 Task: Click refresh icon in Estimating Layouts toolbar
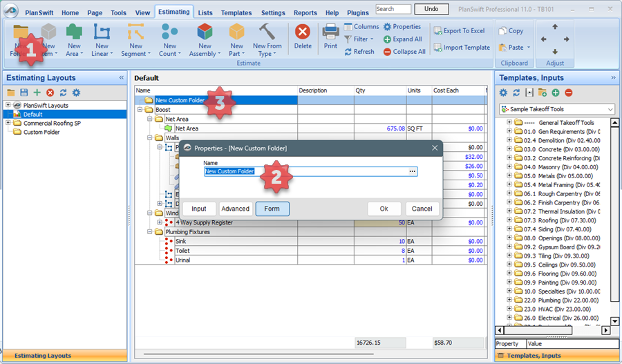coord(63,93)
